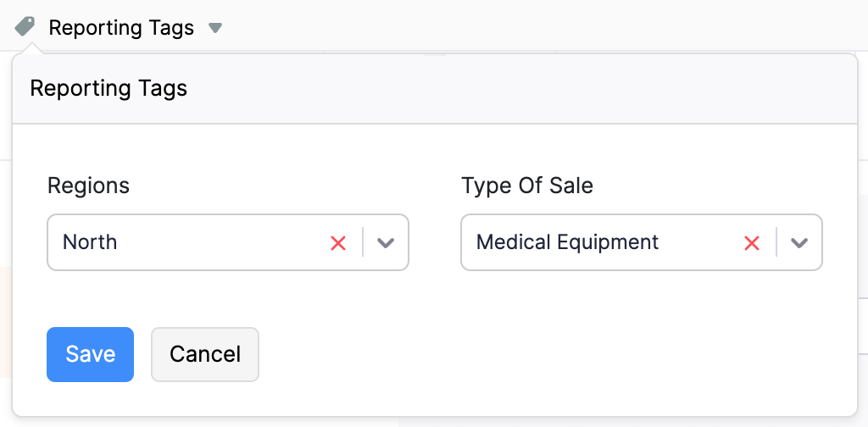Click the divider beside Type Of Sale chevron
868x427 pixels.
click(x=776, y=242)
